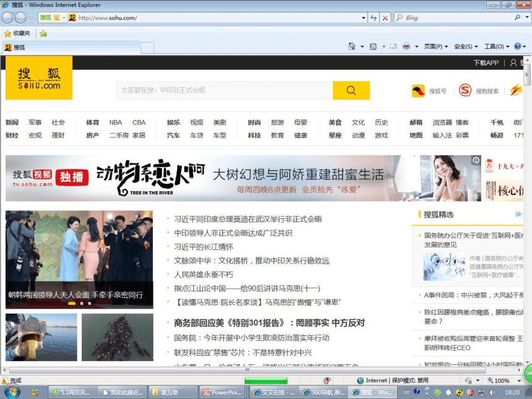Click the Sohu.com yellow logo

[39, 78]
